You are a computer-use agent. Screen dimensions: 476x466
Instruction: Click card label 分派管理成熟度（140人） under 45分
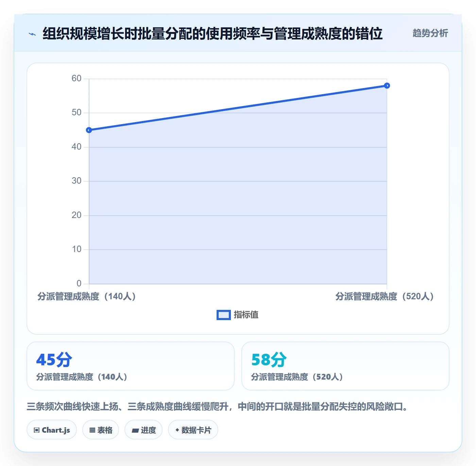82,377
